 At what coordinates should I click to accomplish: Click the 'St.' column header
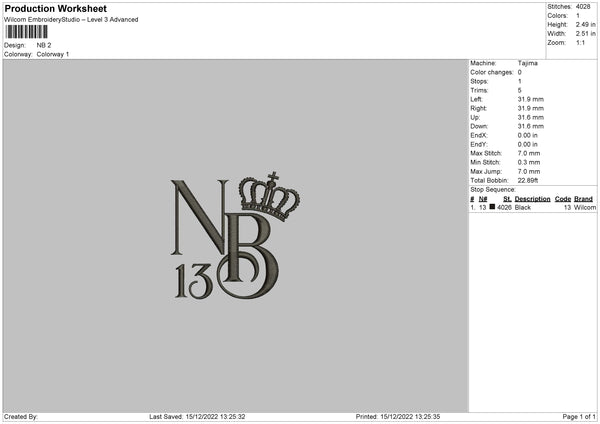coord(507,199)
